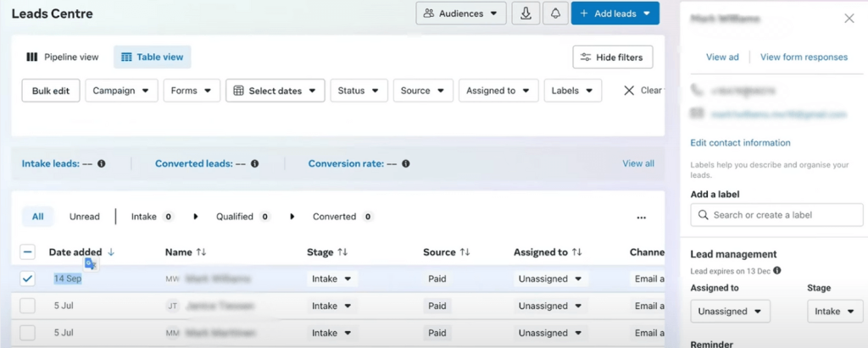Check the last 5 Jul lead checkbox
The height and width of the screenshot is (348, 868).
[x=28, y=333]
